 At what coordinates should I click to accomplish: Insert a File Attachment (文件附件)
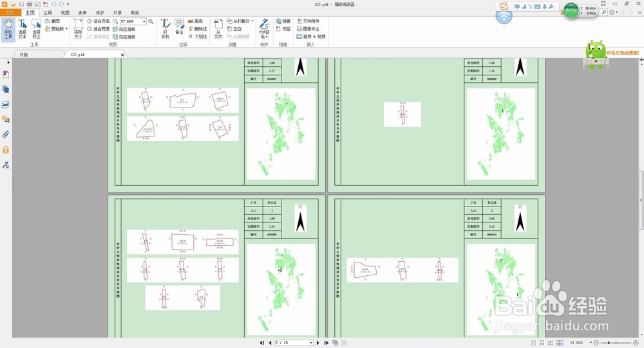308,21
